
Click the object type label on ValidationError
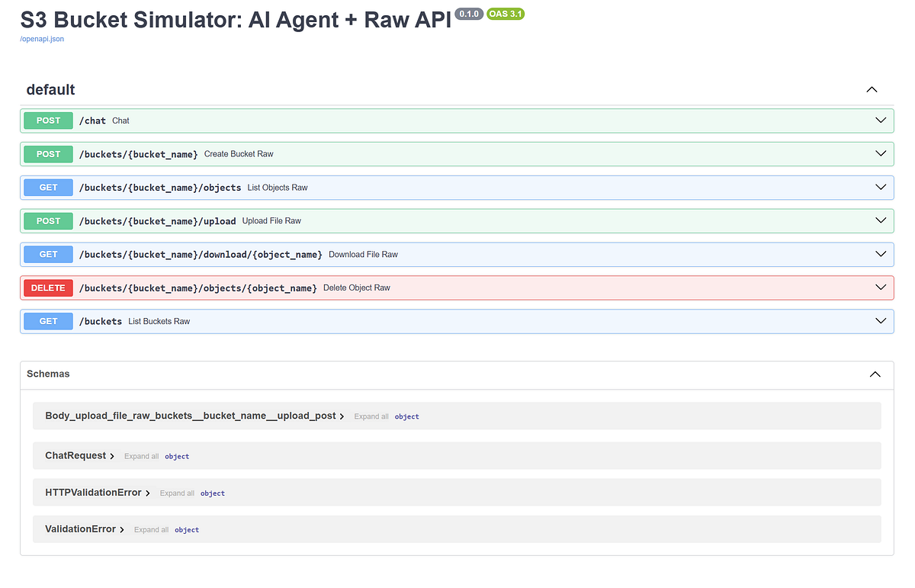[x=186, y=529]
